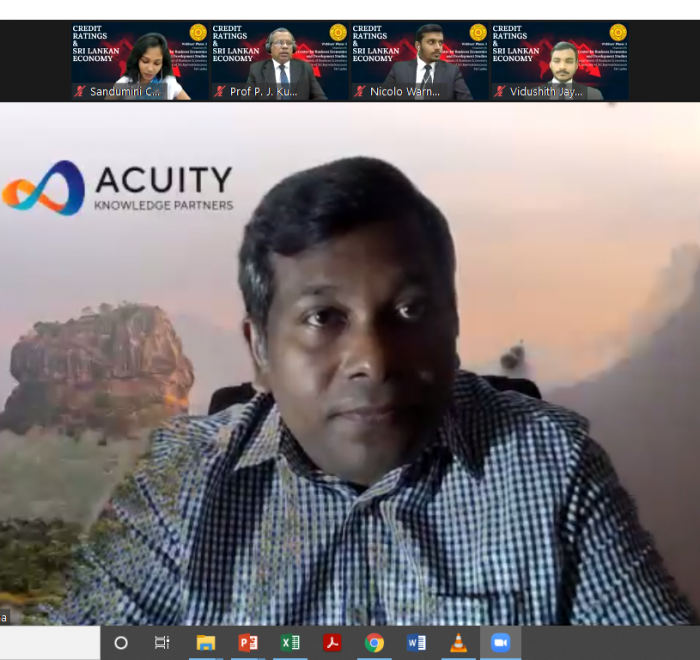The image size is (700, 660).
Task: Select Prof P. J. Ku... video thumbnail
Action: click(280, 60)
